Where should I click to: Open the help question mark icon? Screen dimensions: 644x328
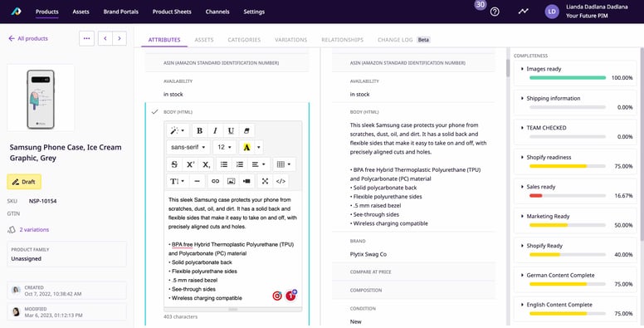click(495, 12)
